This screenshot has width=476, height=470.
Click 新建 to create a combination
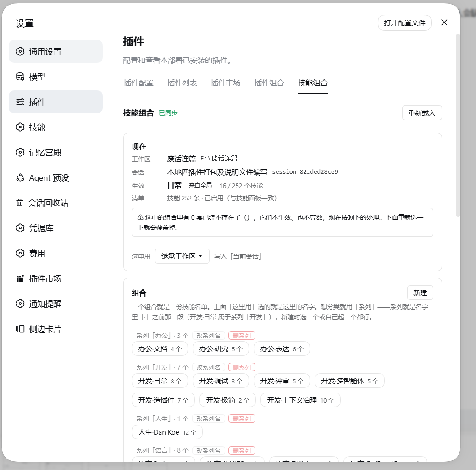420,293
